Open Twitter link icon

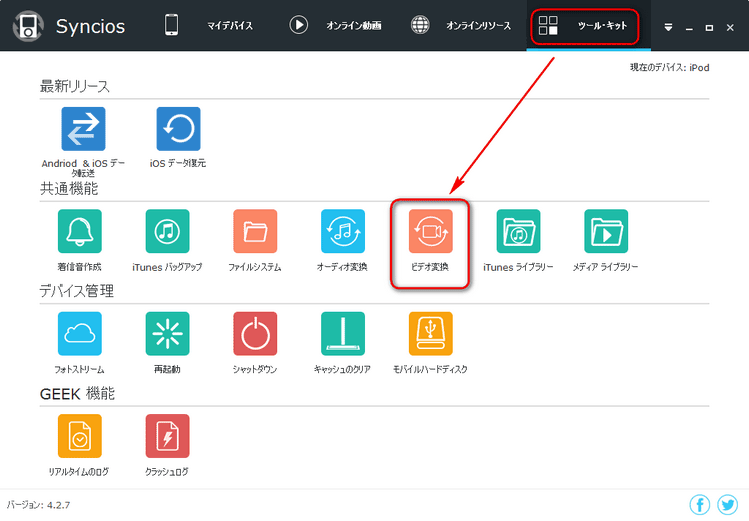pyautogui.click(x=728, y=505)
